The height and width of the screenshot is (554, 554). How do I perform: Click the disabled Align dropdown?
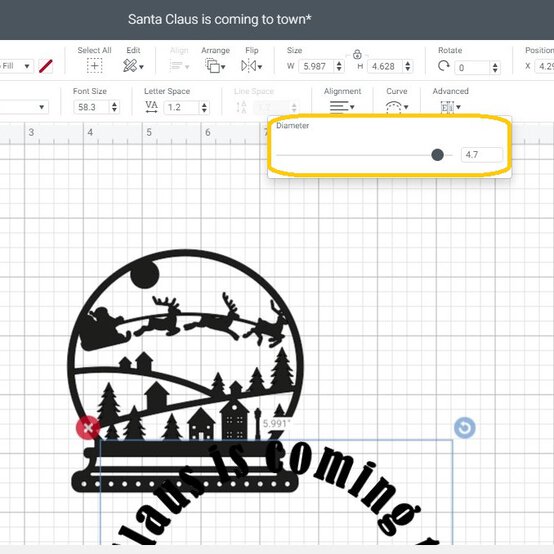[179, 66]
